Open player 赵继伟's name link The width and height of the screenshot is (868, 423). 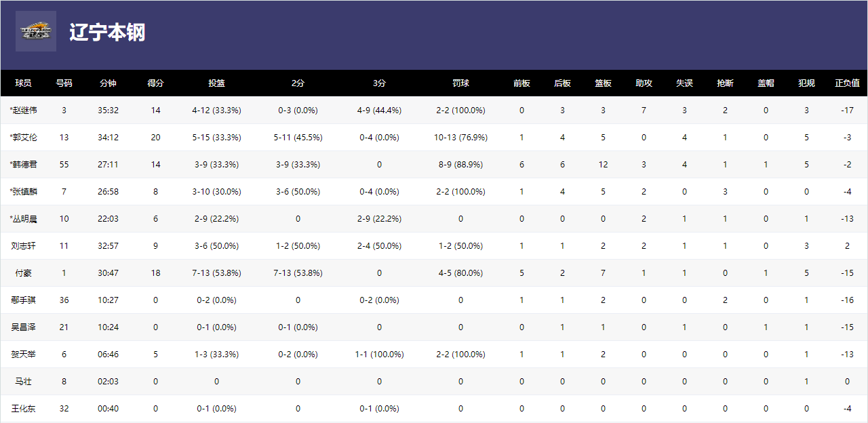24,110
